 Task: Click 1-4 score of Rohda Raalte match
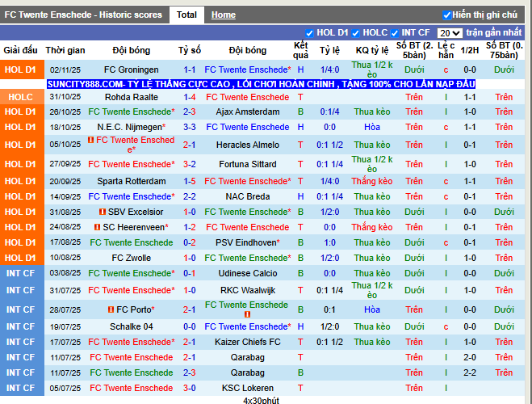190,97
